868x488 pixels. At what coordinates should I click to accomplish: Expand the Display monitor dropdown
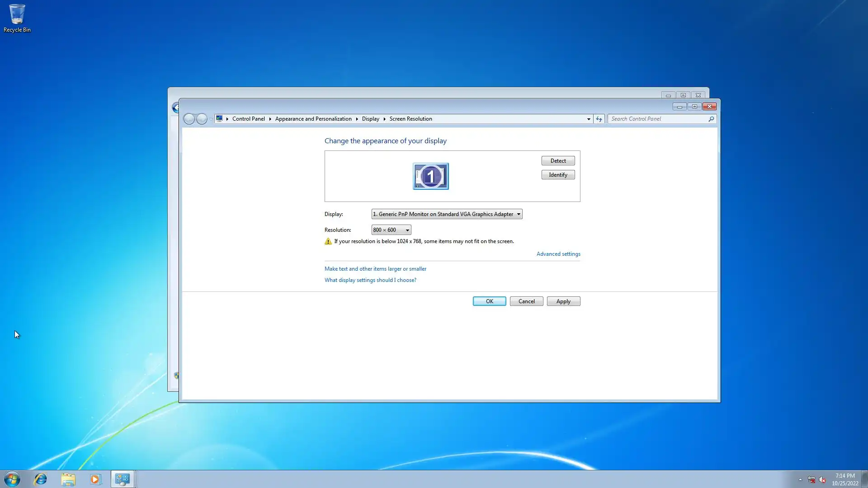click(447, 214)
